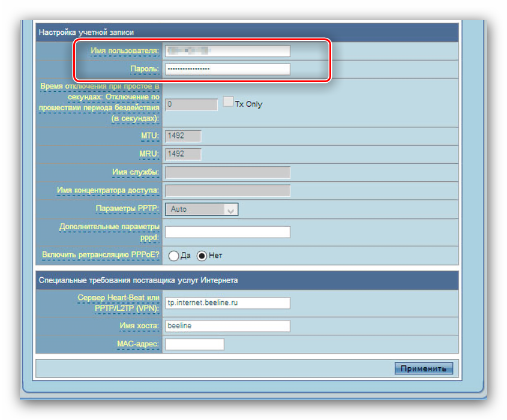Viewport: 507px width, 420px height.
Task: Click the MTU value field
Action: click(x=183, y=136)
